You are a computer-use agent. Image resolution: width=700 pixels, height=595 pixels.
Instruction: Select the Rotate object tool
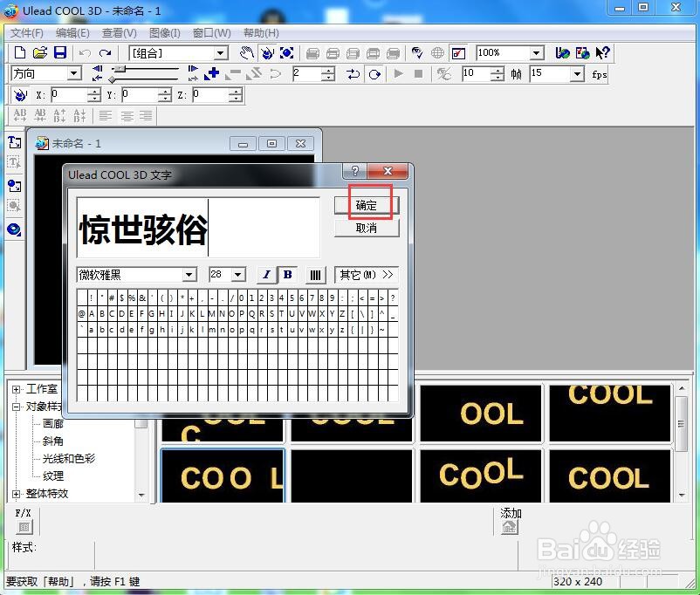(267, 53)
